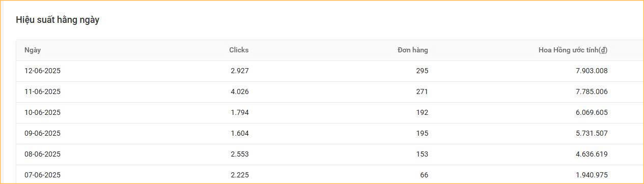Click the 1.604 clicks value
Viewport: 644px width, 184px height.
240,134
